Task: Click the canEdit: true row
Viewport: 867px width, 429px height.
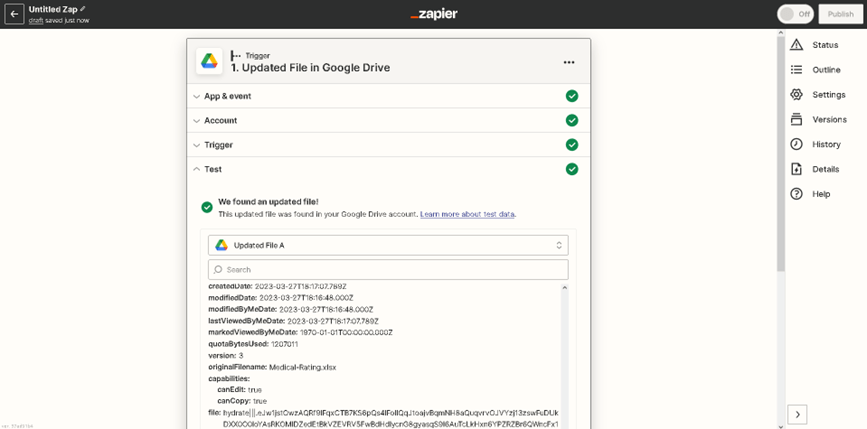Action: 240,390
